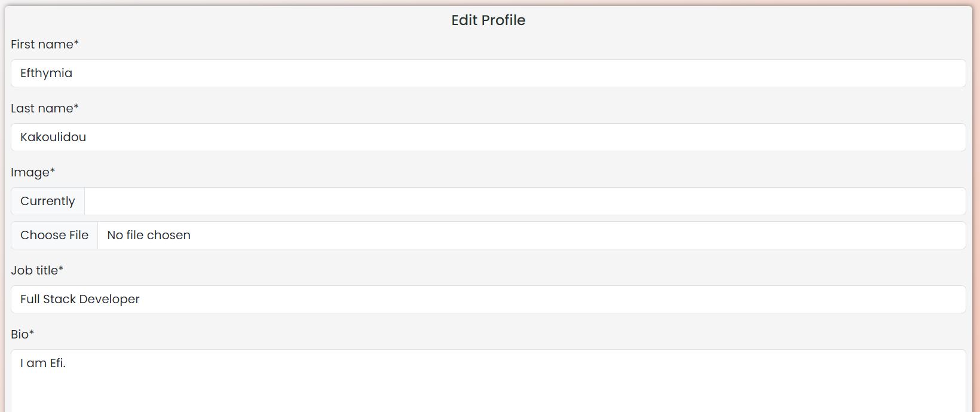
Task: Click the 'First name*' label
Action: 45,44
